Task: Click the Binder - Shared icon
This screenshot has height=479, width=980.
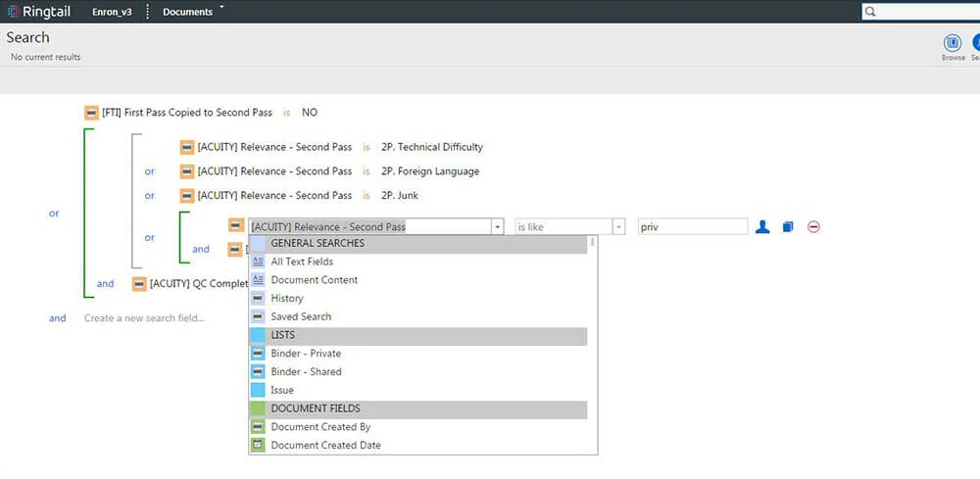Action: (258, 371)
